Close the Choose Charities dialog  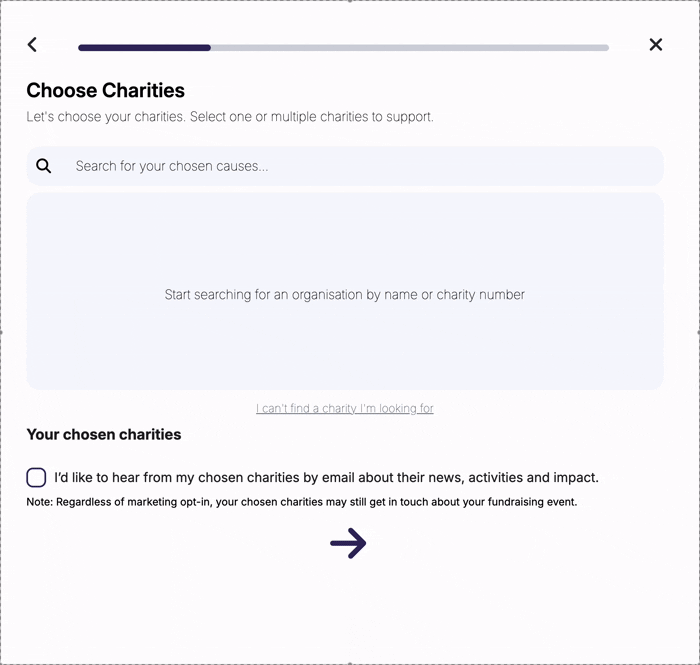point(656,44)
